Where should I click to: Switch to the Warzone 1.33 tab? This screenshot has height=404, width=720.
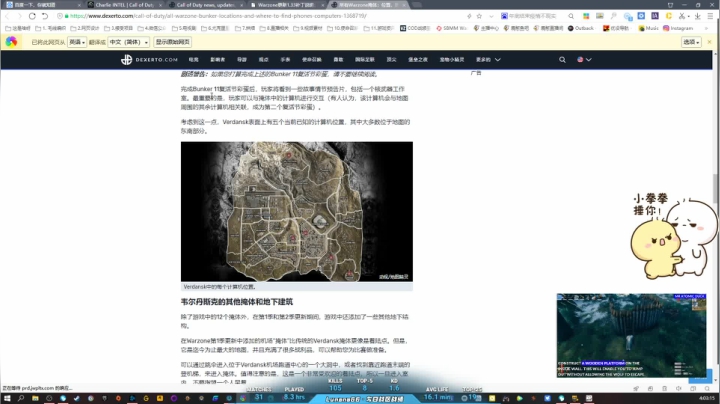[286, 5]
